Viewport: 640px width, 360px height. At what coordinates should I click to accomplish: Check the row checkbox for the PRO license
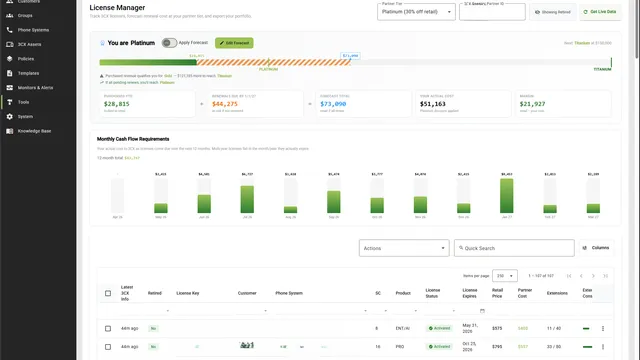(x=108, y=347)
